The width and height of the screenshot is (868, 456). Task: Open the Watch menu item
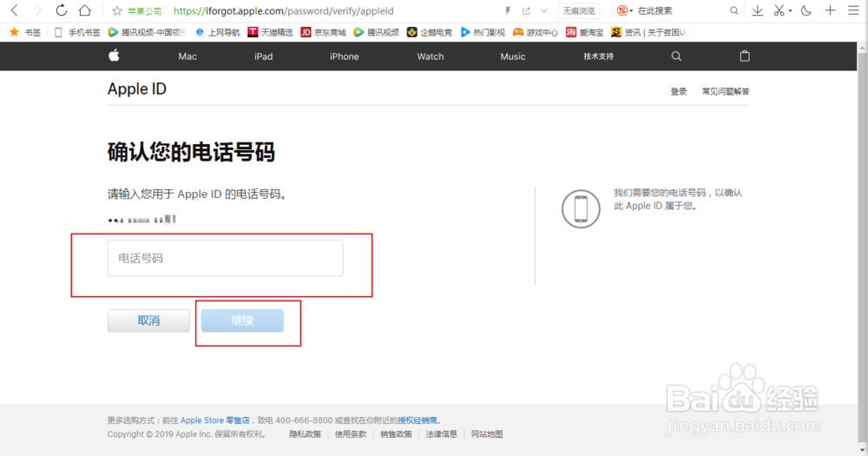tap(431, 56)
